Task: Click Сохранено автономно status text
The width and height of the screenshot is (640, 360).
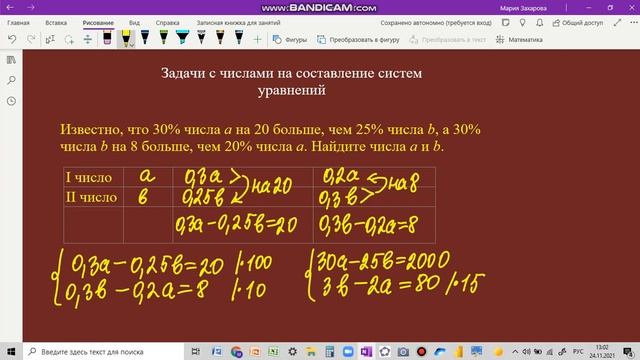Action: pyautogui.click(x=436, y=23)
